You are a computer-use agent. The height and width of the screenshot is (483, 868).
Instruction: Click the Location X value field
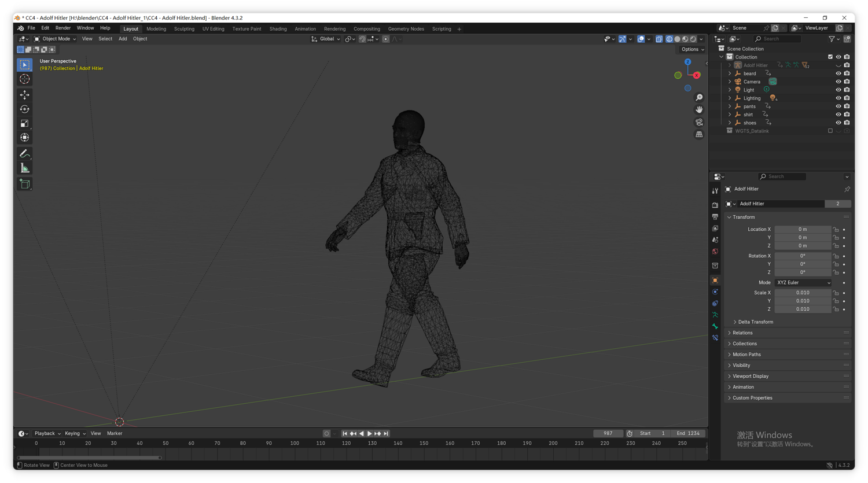[x=802, y=230]
